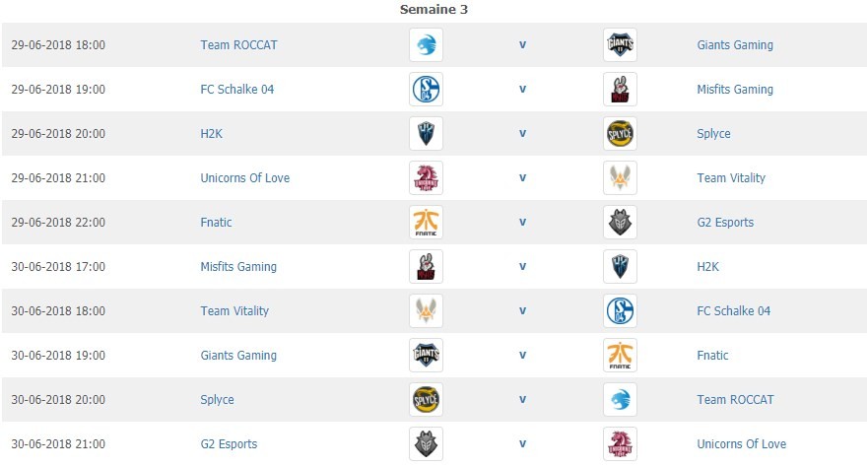Image resolution: width=868 pixels, height=467 pixels.
Task: Open FC Schalke 04 link at 29-06 19:00
Action: click(x=236, y=89)
